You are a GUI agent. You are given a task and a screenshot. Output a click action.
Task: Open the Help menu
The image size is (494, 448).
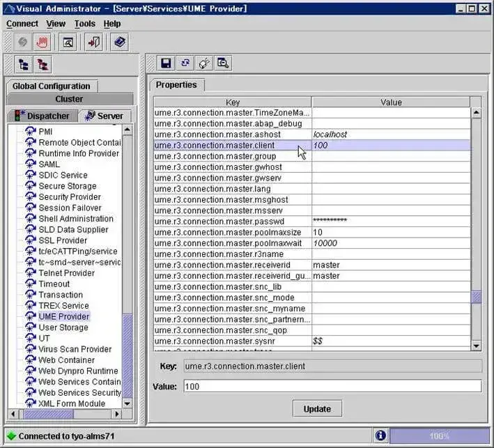coord(112,24)
